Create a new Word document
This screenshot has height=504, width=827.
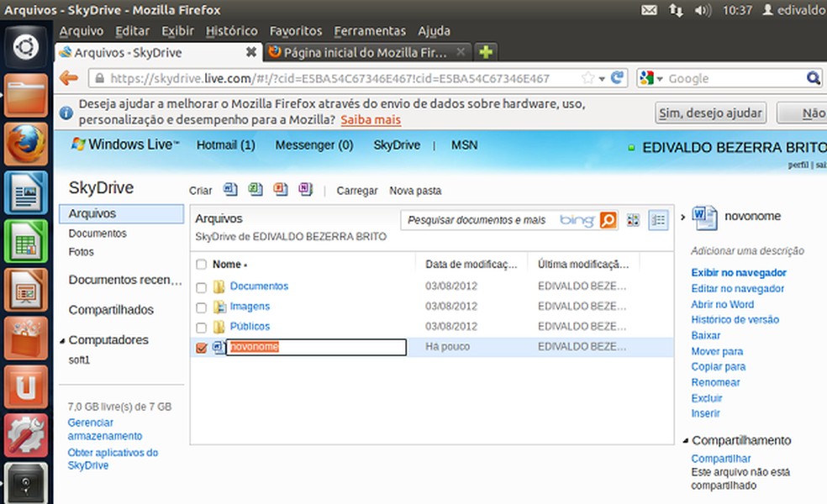(230, 190)
